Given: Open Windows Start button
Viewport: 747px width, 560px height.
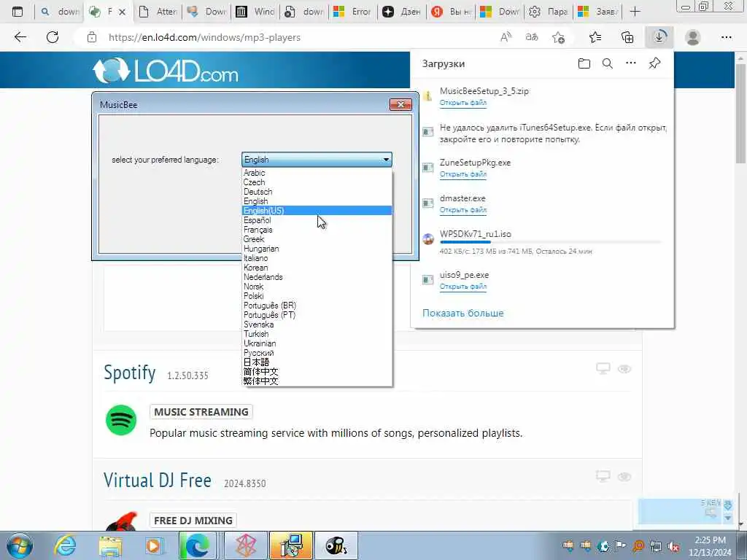Looking at the screenshot, I should tap(20, 545).
